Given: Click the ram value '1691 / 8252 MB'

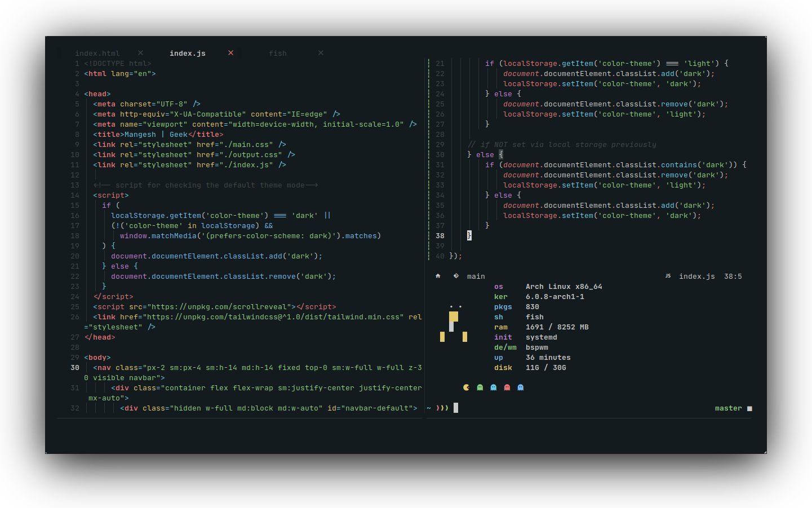Looking at the screenshot, I should (x=557, y=327).
